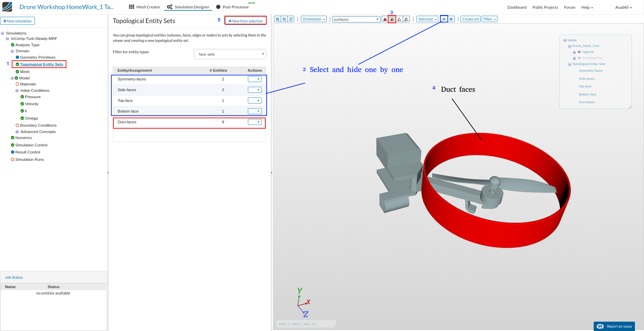Reset the 3D viewer with refresh icon
Image resolution: width=644 pixels, height=331 pixels.
291,19
